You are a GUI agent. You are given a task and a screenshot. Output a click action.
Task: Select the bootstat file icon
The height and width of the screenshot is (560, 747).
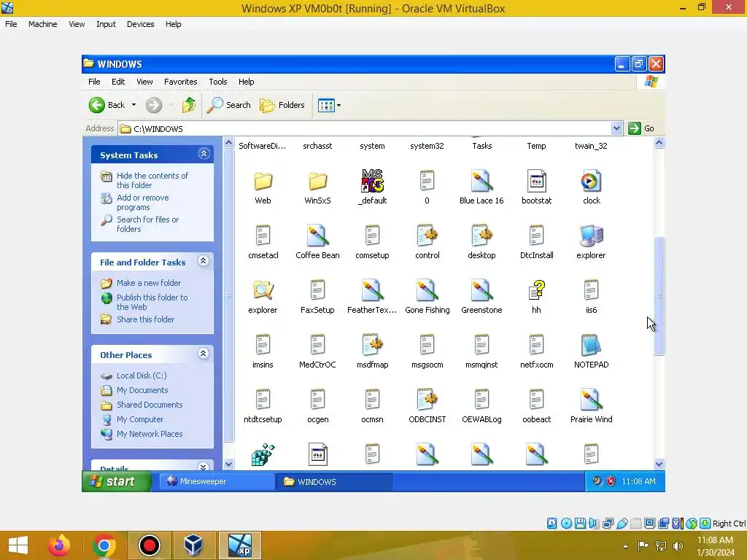pos(536,182)
